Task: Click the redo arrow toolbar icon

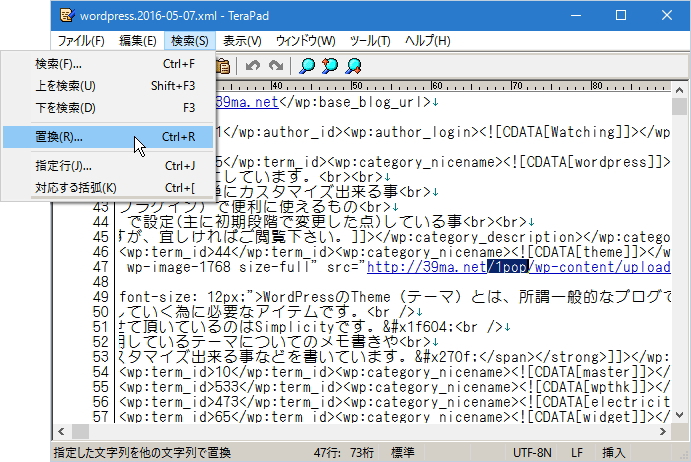Action: tap(276, 66)
